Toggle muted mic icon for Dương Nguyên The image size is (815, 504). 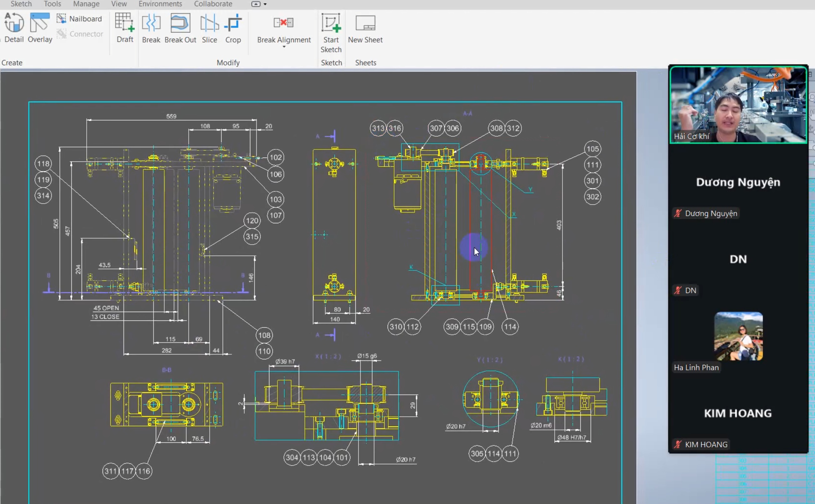pos(677,213)
